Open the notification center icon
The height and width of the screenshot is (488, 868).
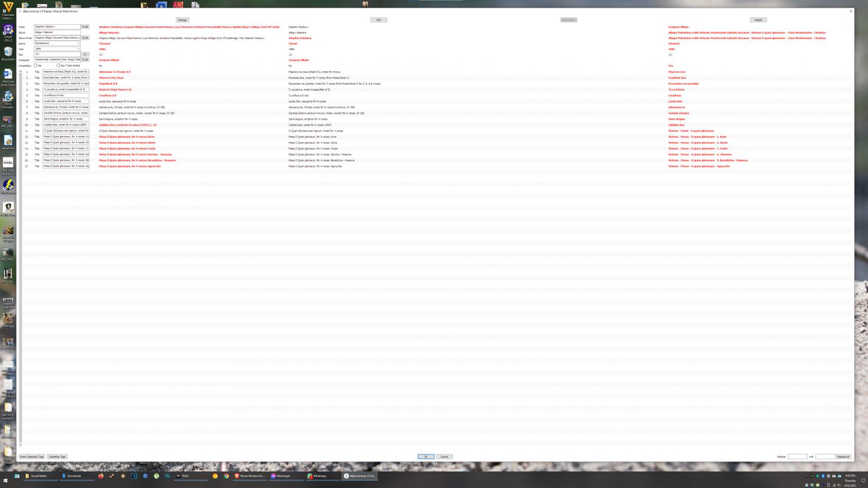(x=863, y=480)
